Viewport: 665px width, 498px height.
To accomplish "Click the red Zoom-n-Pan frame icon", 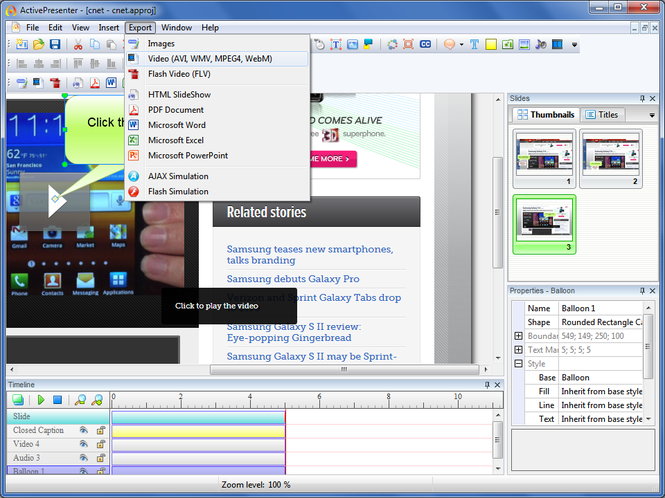I will point(408,44).
